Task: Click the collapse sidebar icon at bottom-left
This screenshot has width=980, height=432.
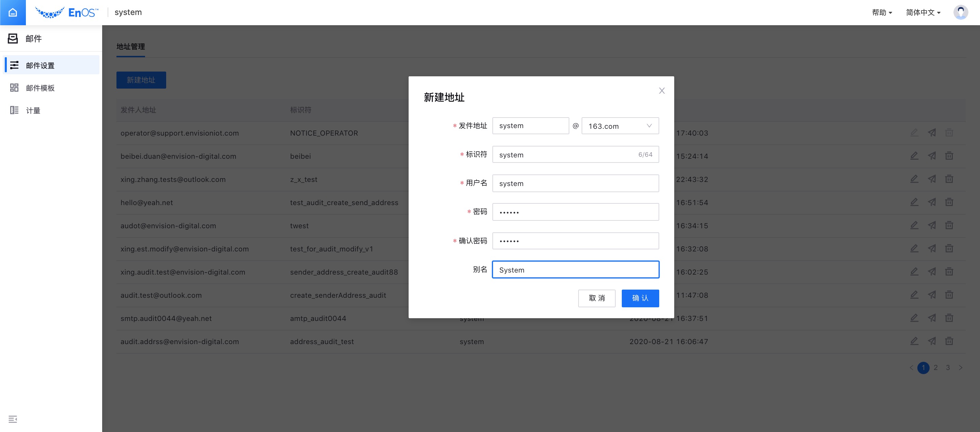Action: (13, 419)
